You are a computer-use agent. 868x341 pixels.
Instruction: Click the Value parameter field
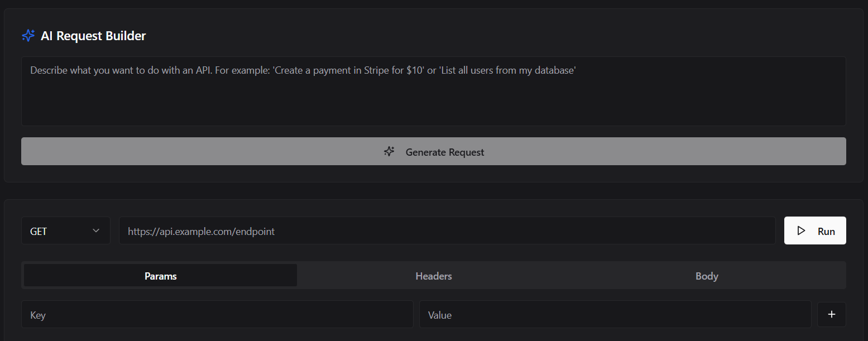pyautogui.click(x=614, y=314)
